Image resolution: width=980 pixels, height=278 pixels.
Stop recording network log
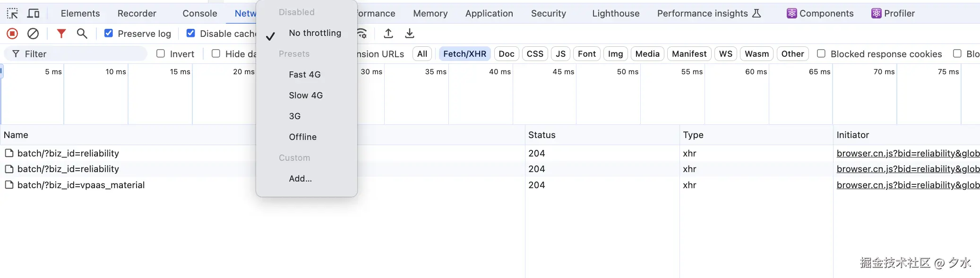click(x=12, y=34)
